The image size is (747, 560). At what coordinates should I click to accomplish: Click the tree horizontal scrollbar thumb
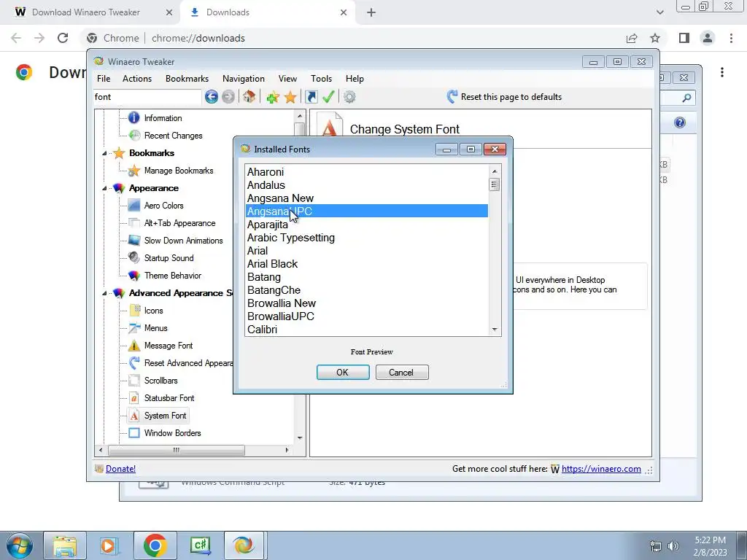177,450
